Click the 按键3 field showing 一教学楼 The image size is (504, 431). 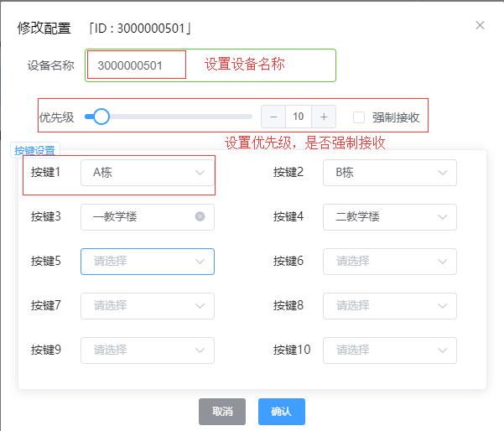tap(138, 216)
